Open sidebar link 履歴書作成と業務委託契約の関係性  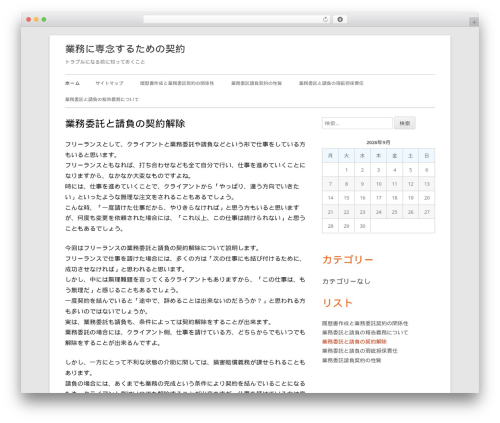coord(365,323)
